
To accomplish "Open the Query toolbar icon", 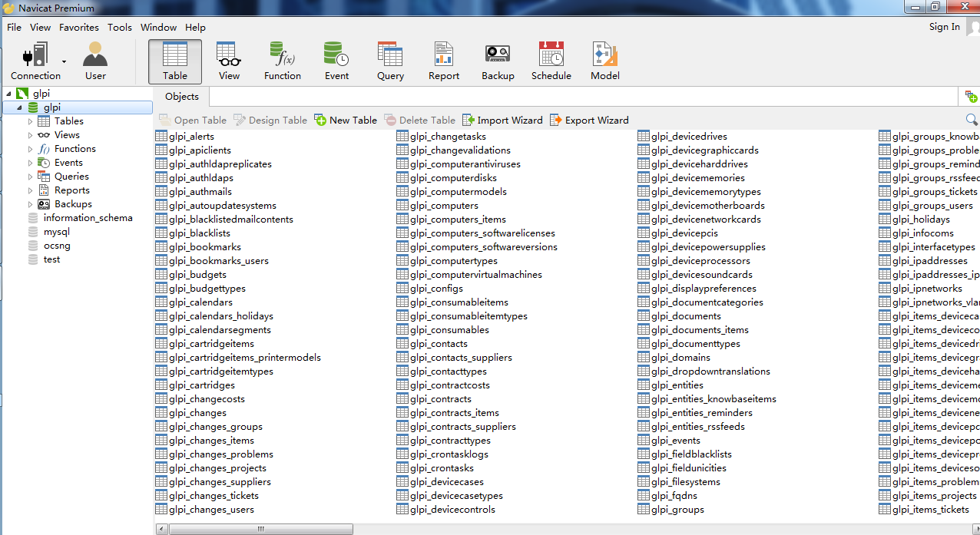I will (x=390, y=61).
